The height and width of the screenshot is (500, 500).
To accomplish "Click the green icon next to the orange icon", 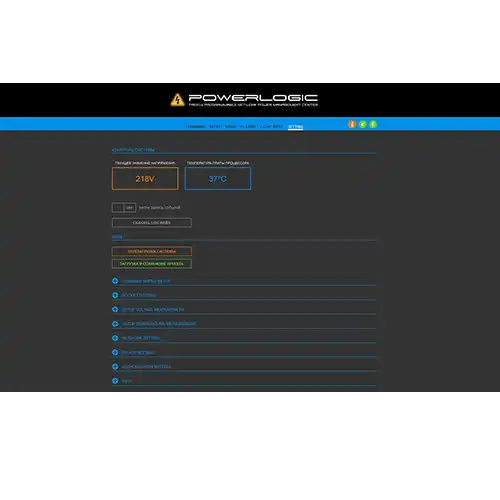I will 363,124.
